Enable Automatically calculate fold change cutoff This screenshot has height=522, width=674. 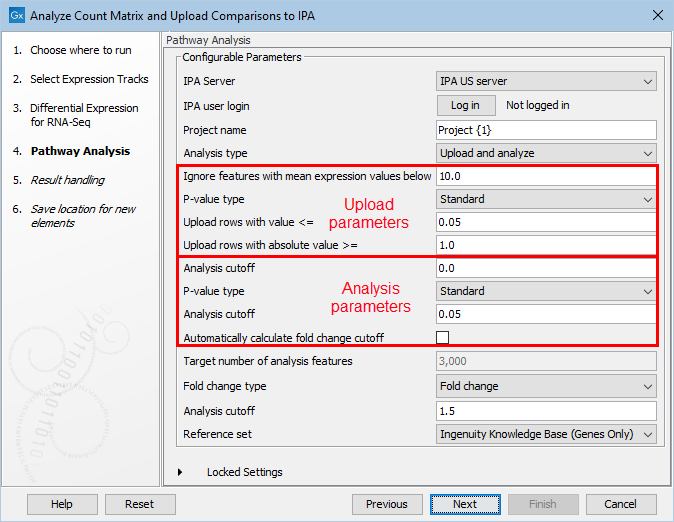(442, 338)
